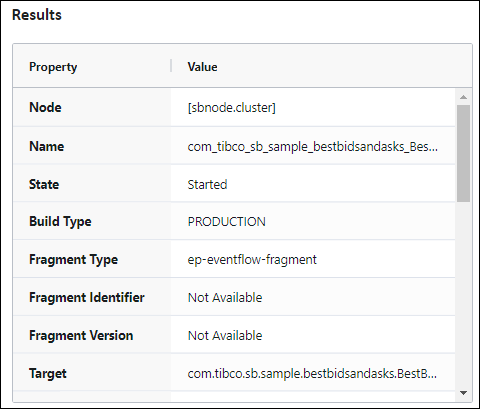Image resolution: width=480 pixels, height=409 pixels.
Task: Click the PRODUCTION build type value
Action: point(227,222)
